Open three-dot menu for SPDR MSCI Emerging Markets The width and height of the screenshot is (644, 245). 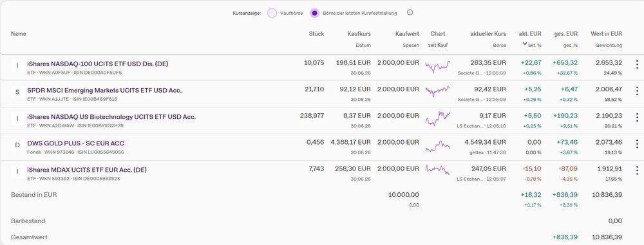point(637,91)
